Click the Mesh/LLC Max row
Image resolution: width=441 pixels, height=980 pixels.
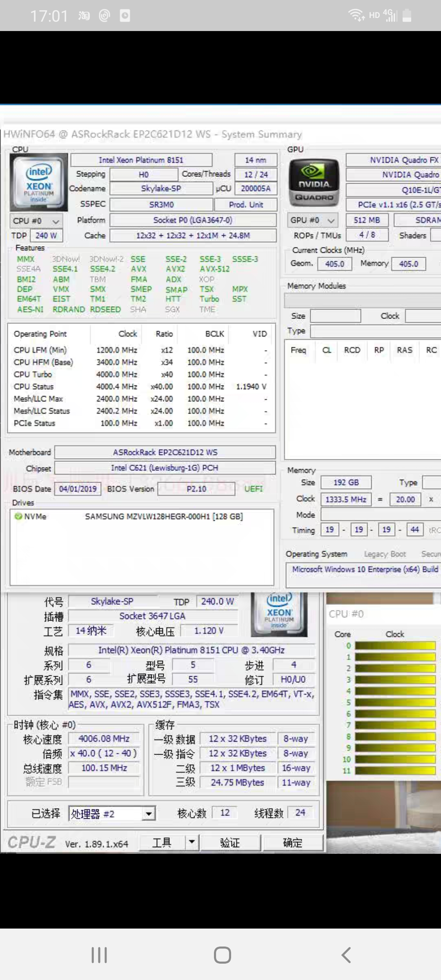click(x=141, y=399)
